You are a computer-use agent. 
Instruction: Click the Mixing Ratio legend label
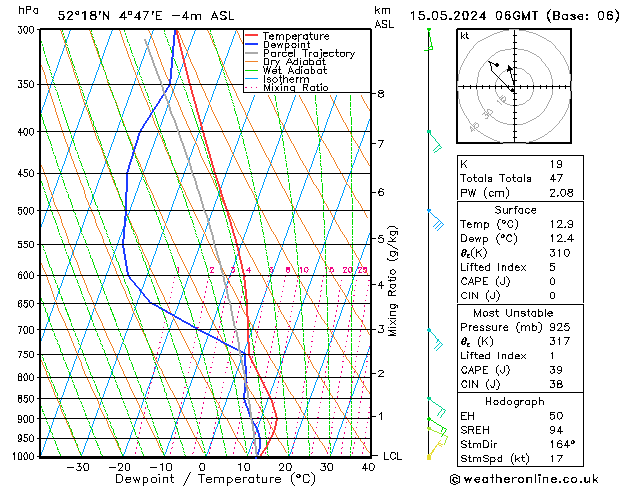(296, 87)
